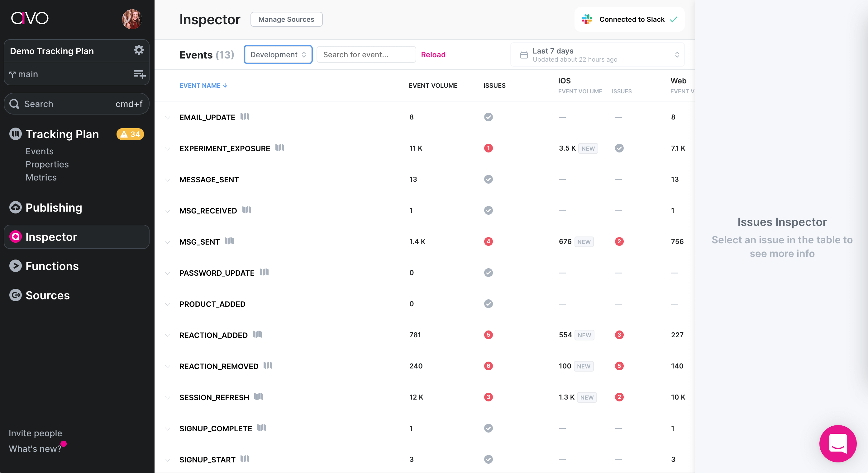Viewport: 868px width, 473px height.
Task: Click the Manage Sources button
Action: coord(286,19)
